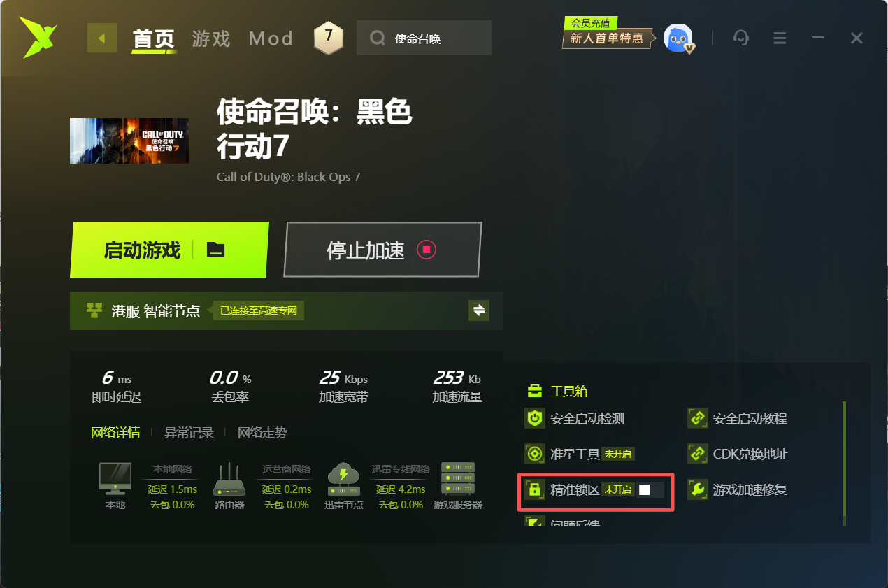The height and width of the screenshot is (588, 888).
Task: Open 游戏加速修复 wrench tool
Action: pyautogui.click(x=738, y=489)
